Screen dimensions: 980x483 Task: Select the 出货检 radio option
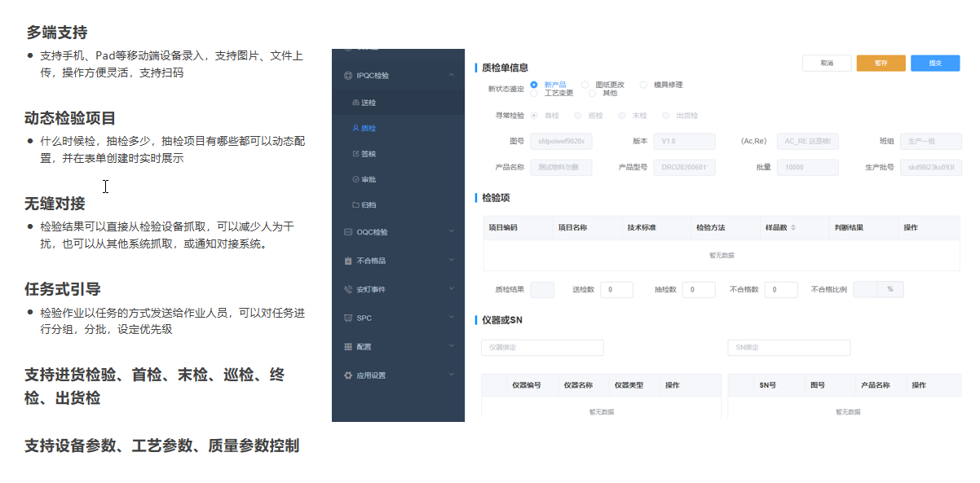[x=666, y=116]
